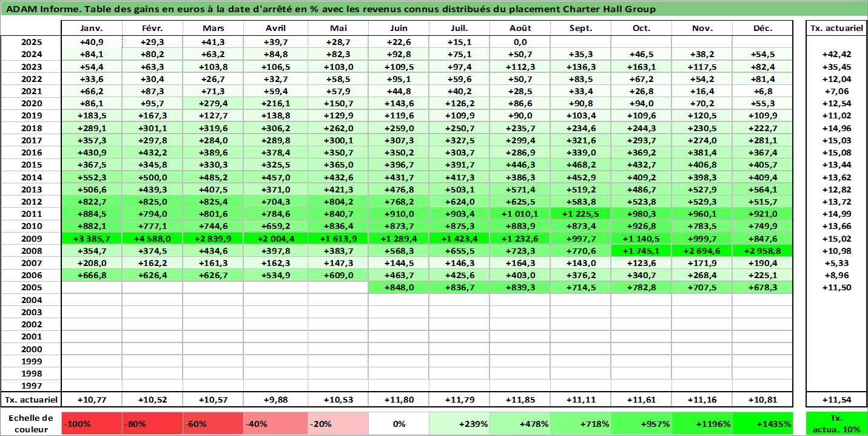This screenshot has height=436, width=868.
Task: Click the +1 010,1 cell
Action: coord(520,214)
